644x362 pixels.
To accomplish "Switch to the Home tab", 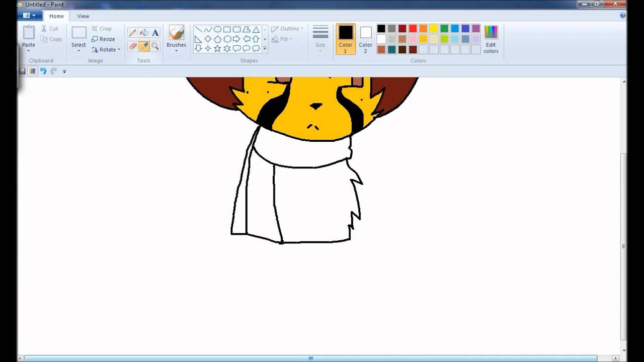I will coord(56,16).
